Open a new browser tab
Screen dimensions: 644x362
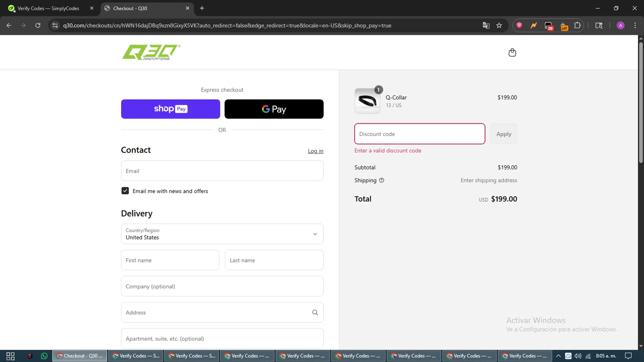coord(202,8)
